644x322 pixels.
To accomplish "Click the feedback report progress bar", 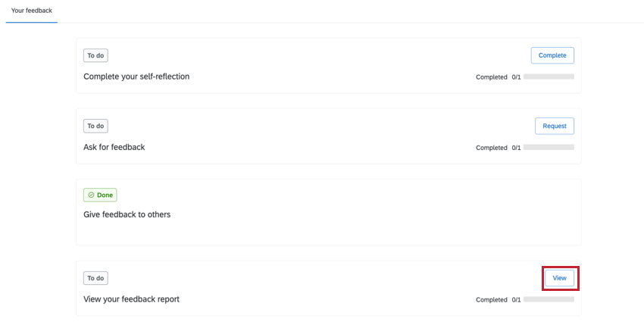I will pyautogui.click(x=549, y=299).
